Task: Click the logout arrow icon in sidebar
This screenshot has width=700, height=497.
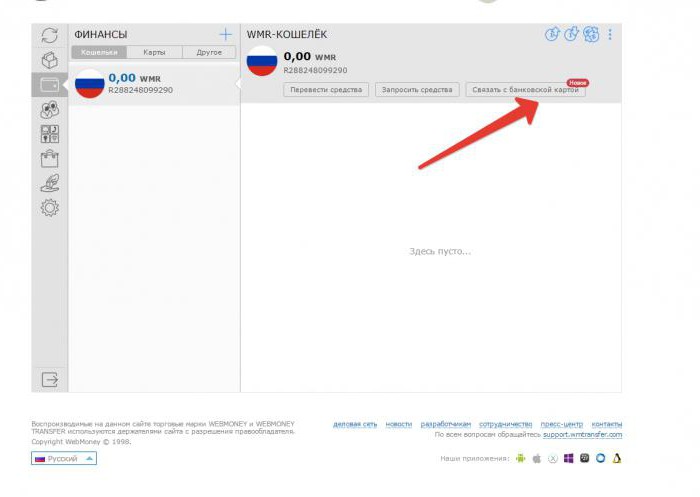Action: (50, 380)
